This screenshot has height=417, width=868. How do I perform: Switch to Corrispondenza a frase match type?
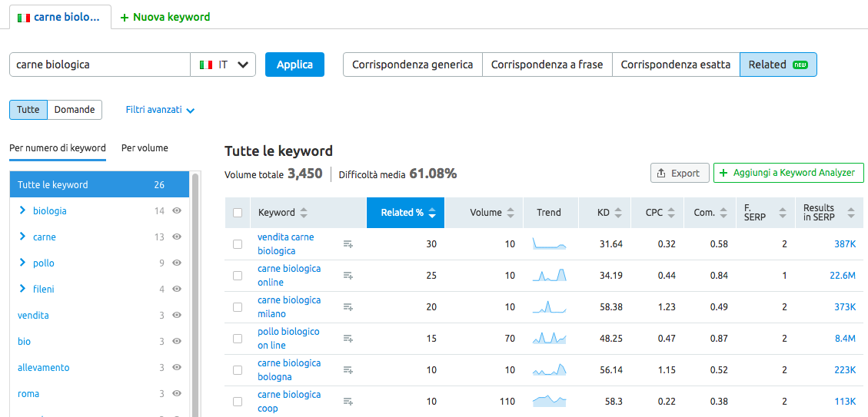click(x=547, y=65)
